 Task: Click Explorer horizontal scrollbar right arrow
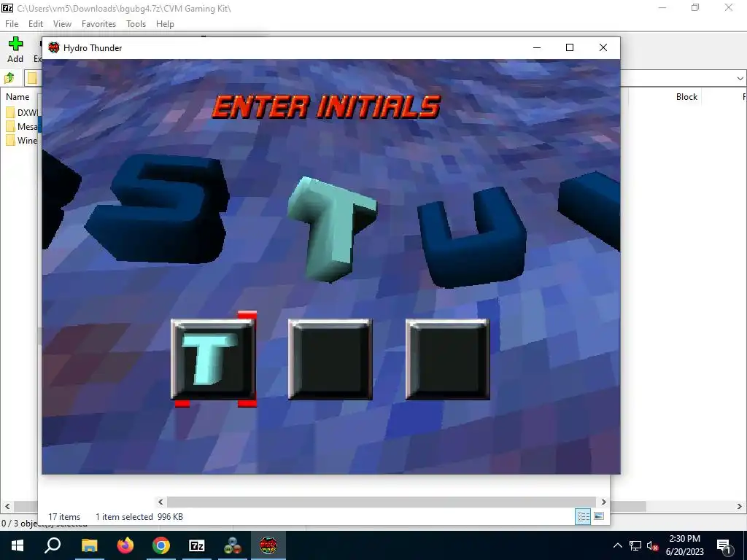603,502
